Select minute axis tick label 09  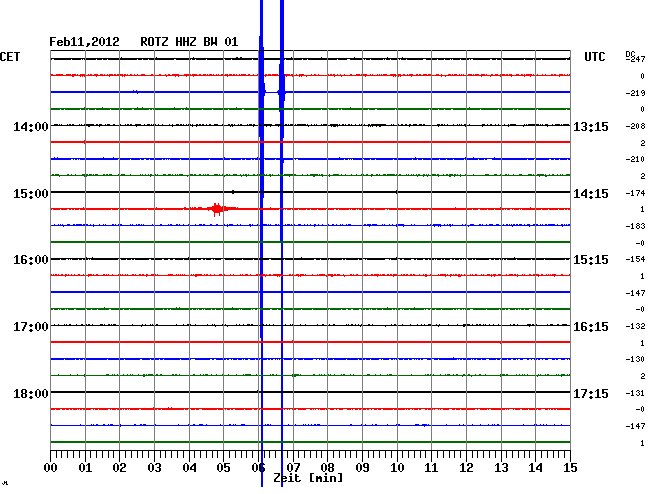click(x=362, y=468)
